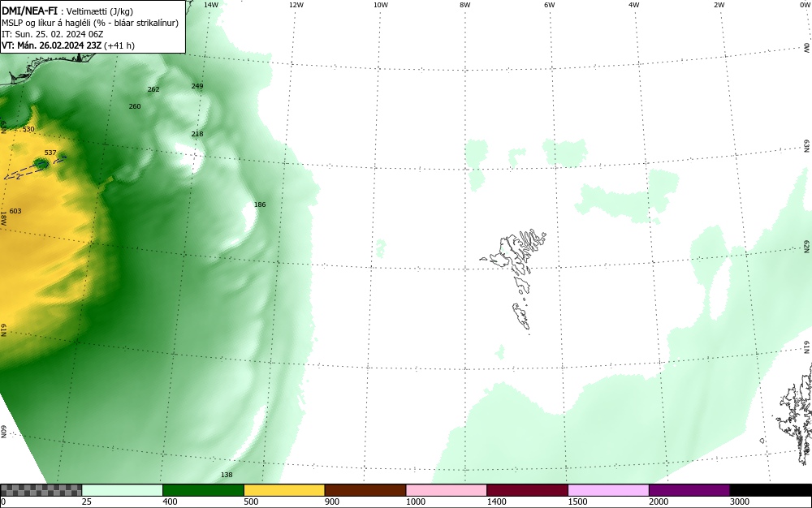Click the lavender 1500–2000 legend swatch
Image resolution: width=812 pixels, height=508 pixels.
608,490
